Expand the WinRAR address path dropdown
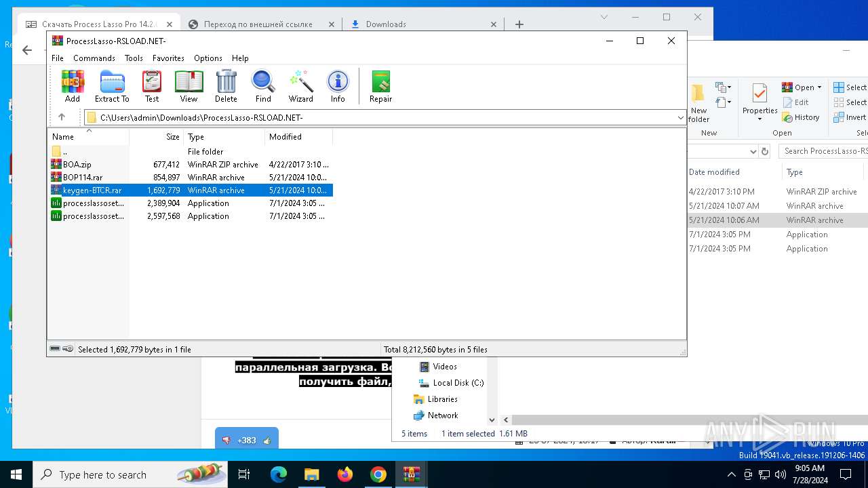The width and height of the screenshot is (868, 488). pyautogui.click(x=680, y=118)
